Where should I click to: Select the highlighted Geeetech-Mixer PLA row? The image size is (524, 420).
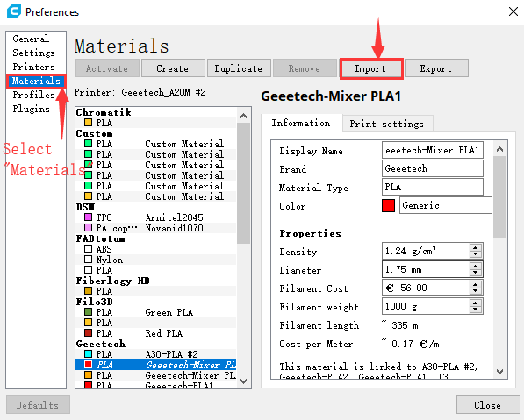155,365
